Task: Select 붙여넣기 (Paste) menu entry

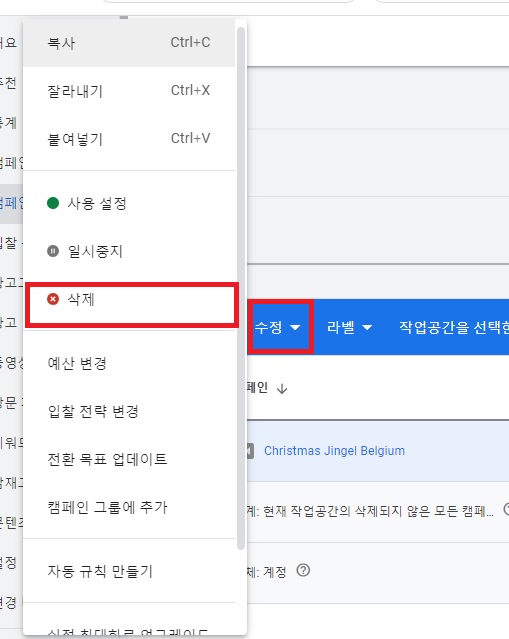Action: click(x=129, y=139)
